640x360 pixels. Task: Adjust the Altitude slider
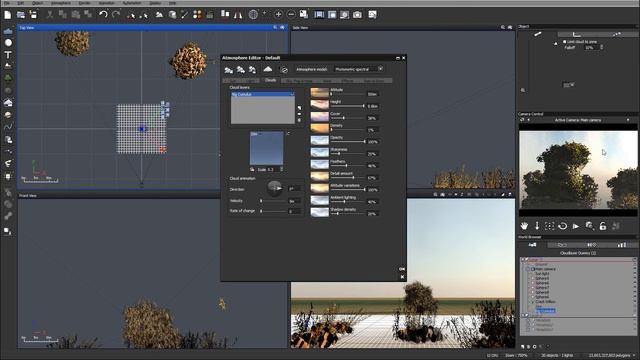coord(347,94)
